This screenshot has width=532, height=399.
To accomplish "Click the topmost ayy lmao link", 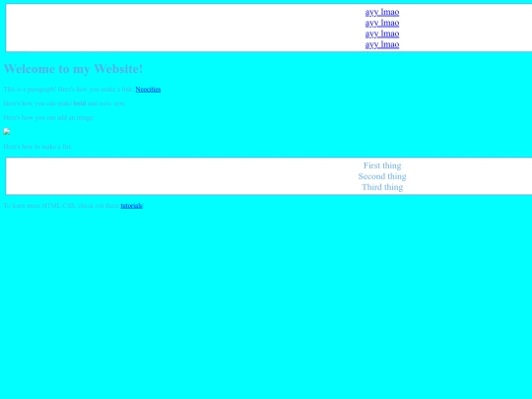I will (x=382, y=12).
